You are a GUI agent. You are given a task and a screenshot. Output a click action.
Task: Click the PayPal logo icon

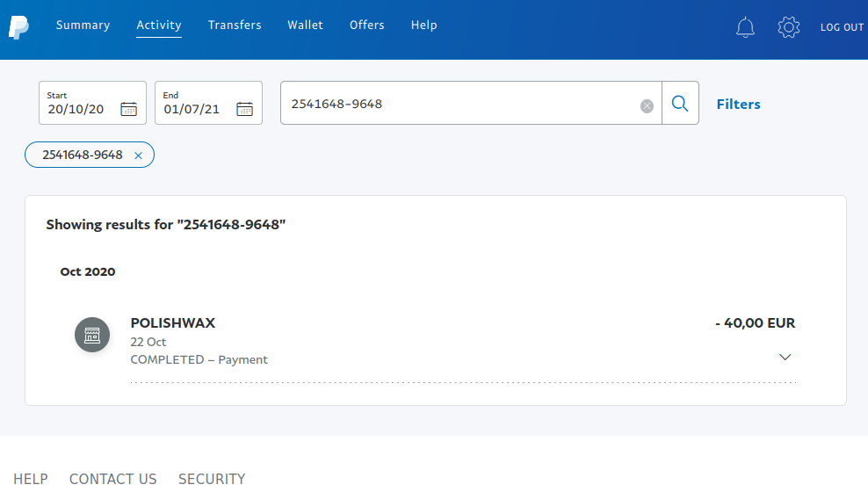[x=18, y=27]
